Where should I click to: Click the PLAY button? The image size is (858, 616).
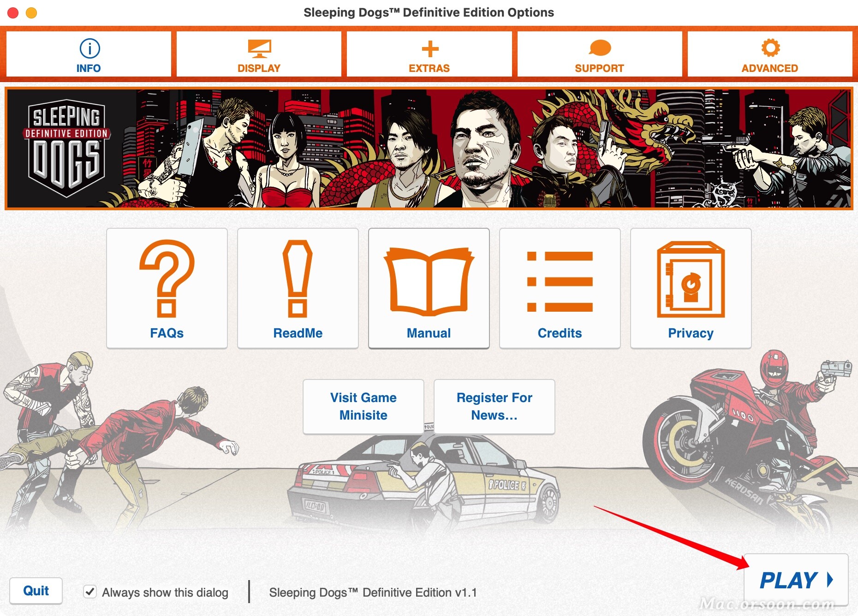796,580
